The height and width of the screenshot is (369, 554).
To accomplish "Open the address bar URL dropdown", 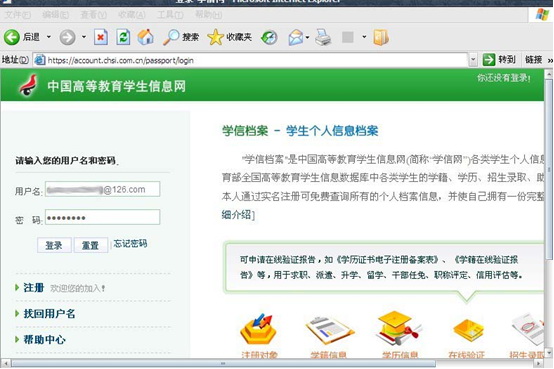I will tap(473, 60).
